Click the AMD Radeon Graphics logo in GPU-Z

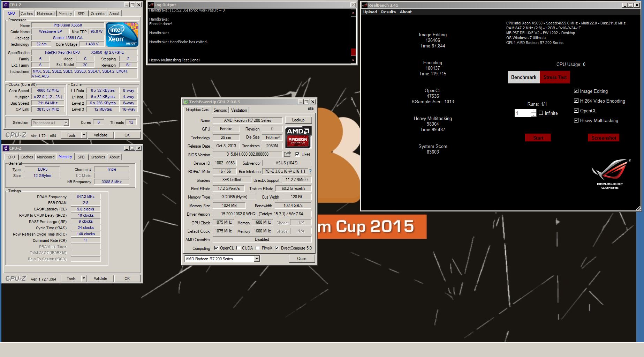298,137
